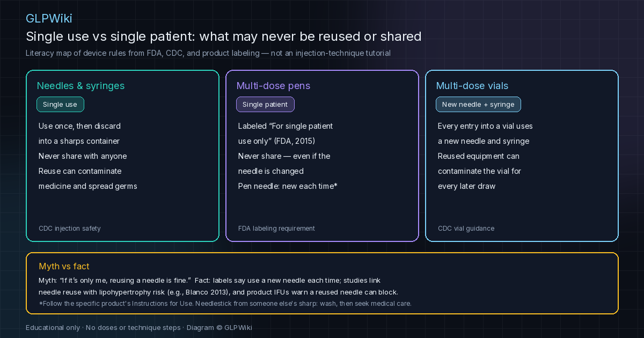This screenshot has width=644, height=338.
Task: Select 'Never share with anyone' line
Action: [x=83, y=156]
